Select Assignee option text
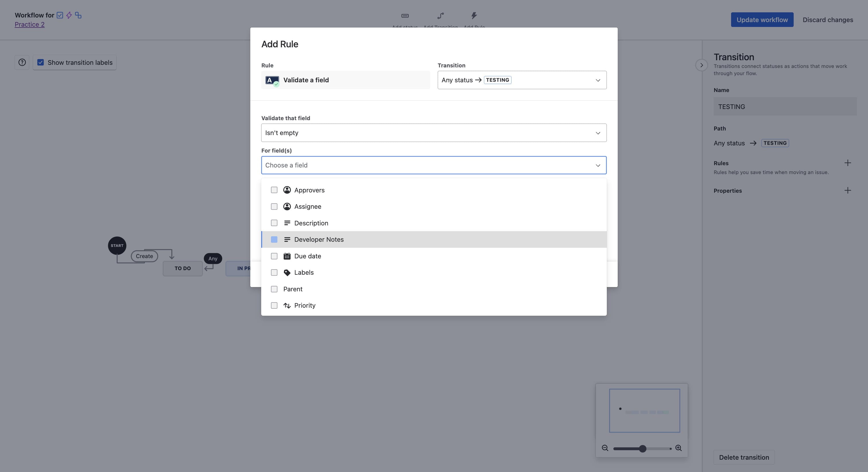868x472 pixels. [x=308, y=206]
